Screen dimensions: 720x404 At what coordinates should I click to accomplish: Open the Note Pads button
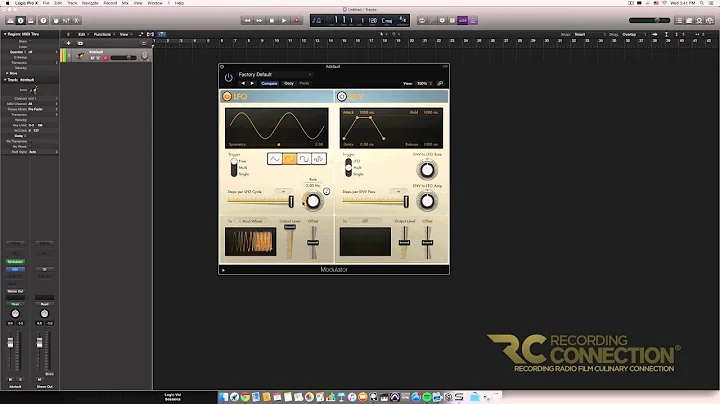click(689, 20)
